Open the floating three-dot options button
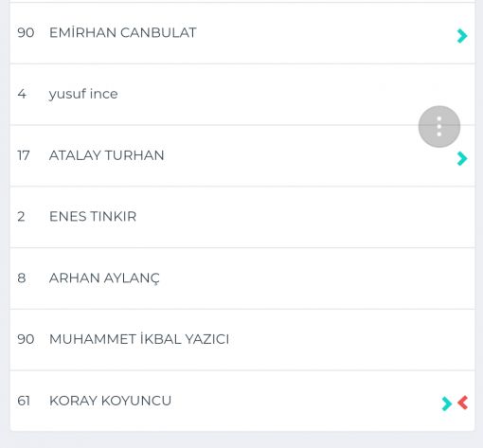The image size is (483, 448). [439, 126]
